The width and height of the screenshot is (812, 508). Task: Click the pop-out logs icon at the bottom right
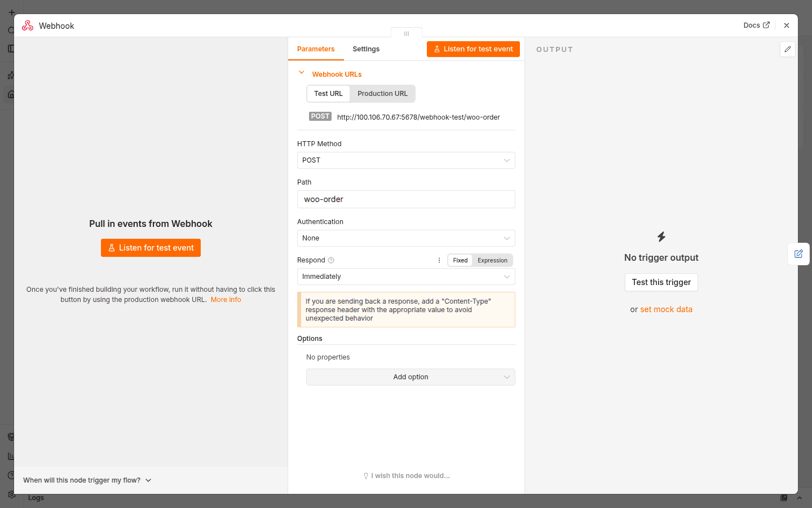tap(784, 498)
